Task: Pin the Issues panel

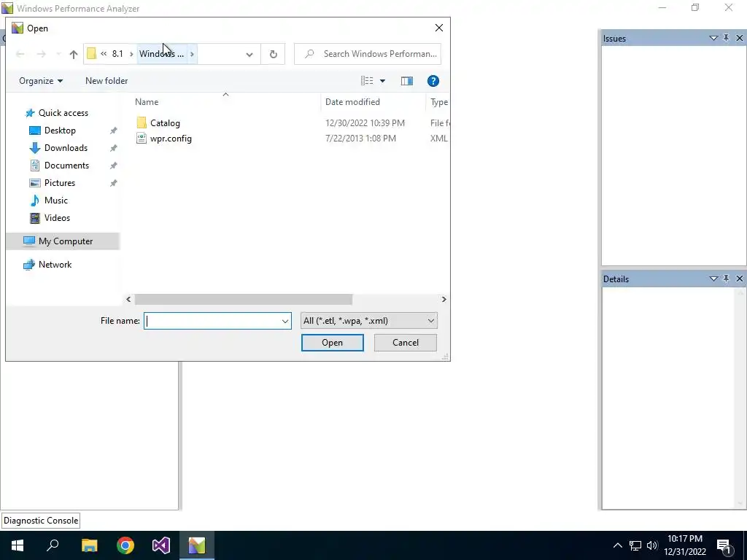Action: tap(726, 38)
